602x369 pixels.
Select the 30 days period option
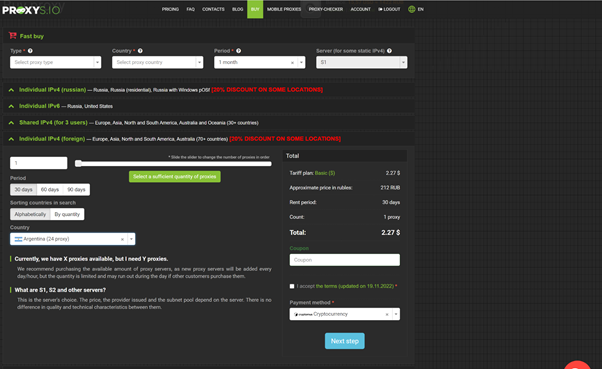click(23, 190)
